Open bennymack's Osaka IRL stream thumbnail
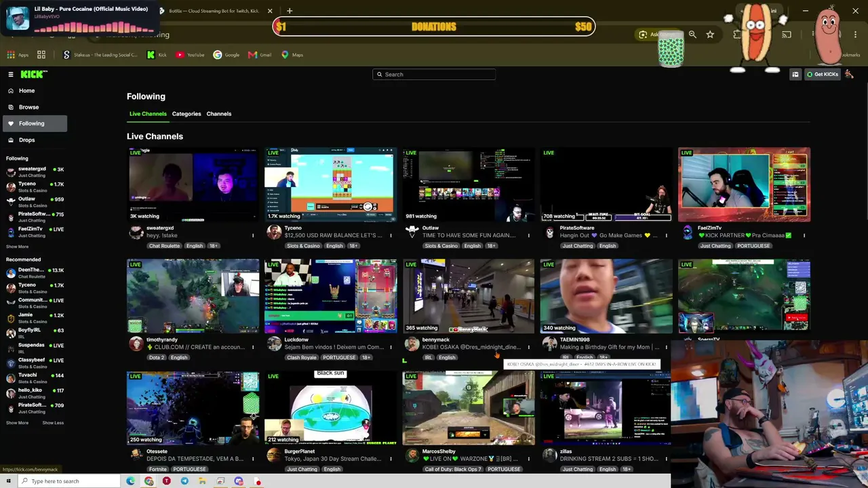 coord(469,296)
